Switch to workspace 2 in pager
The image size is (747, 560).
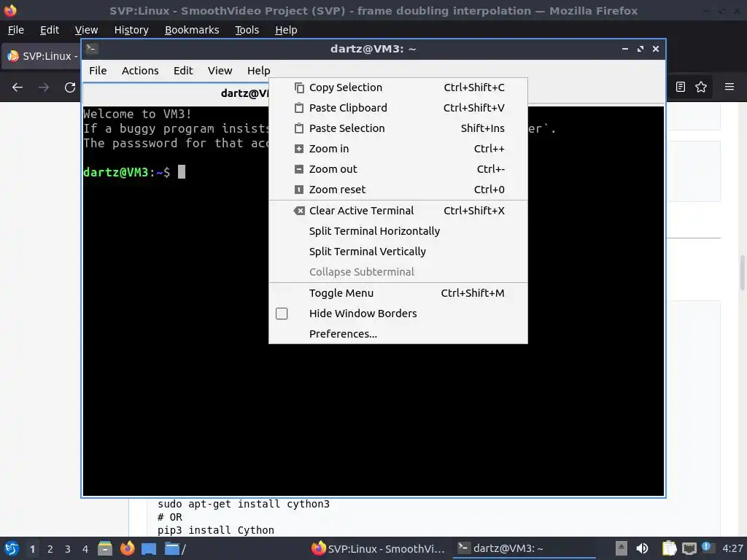(x=50, y=549)
